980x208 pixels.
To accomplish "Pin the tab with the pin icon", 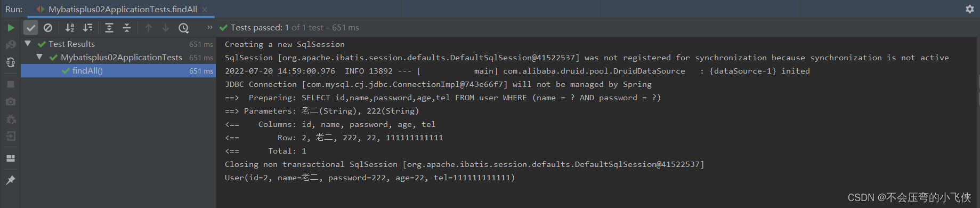I will click(x=11, y=180).
